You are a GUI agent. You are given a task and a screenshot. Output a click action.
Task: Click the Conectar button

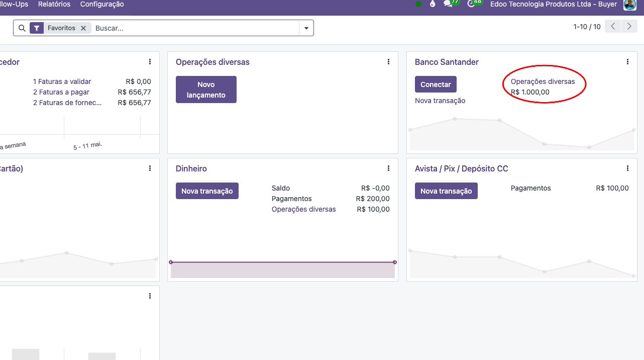pos(436,84)
